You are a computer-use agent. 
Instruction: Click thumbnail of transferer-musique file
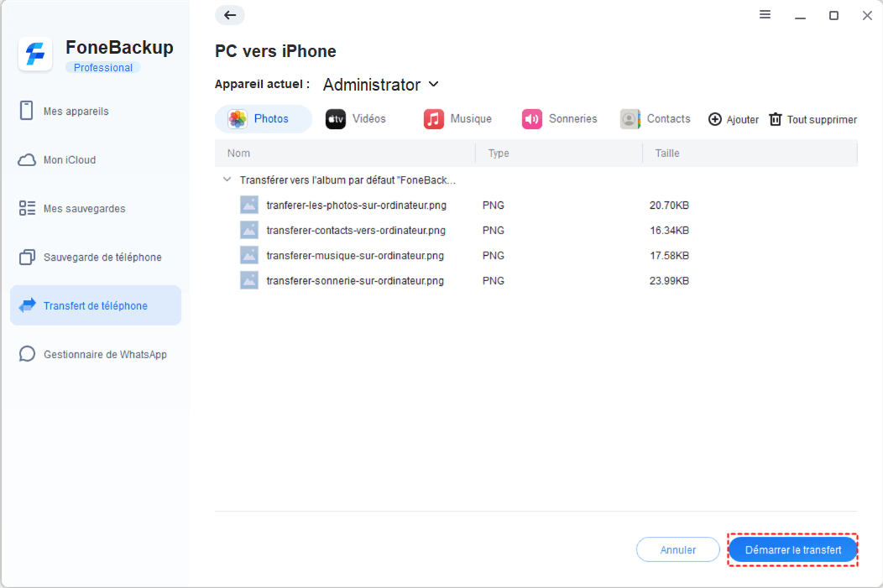pos(249,255)
